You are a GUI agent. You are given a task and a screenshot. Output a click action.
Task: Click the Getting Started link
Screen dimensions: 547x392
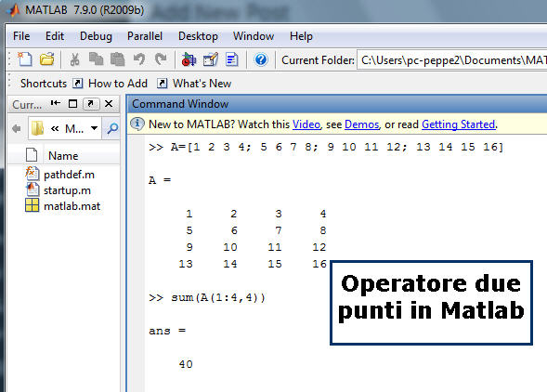[x=458, y=124]
